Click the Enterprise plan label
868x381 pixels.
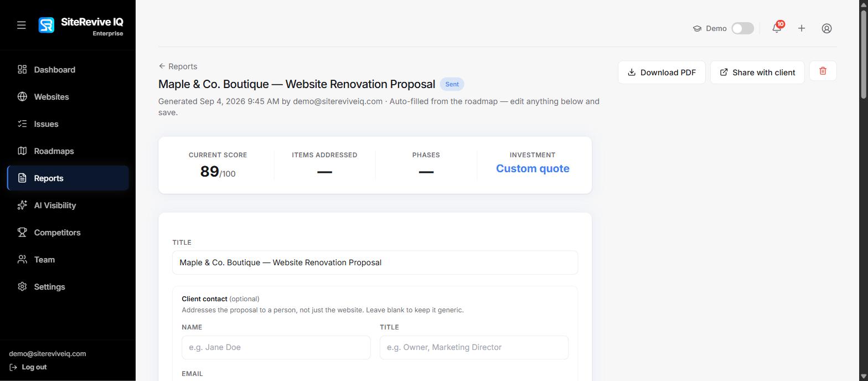[x=108, y=33]
